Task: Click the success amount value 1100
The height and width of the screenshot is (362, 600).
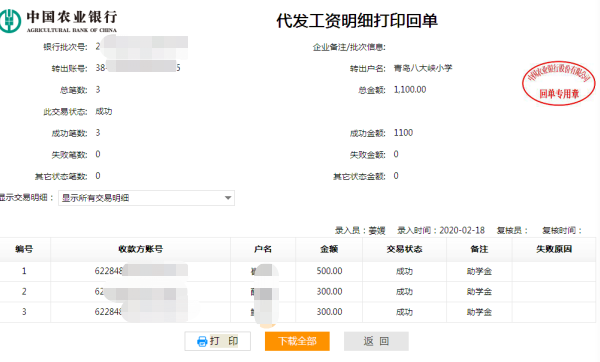Action: pyautogui.click(x=403, y=133)
